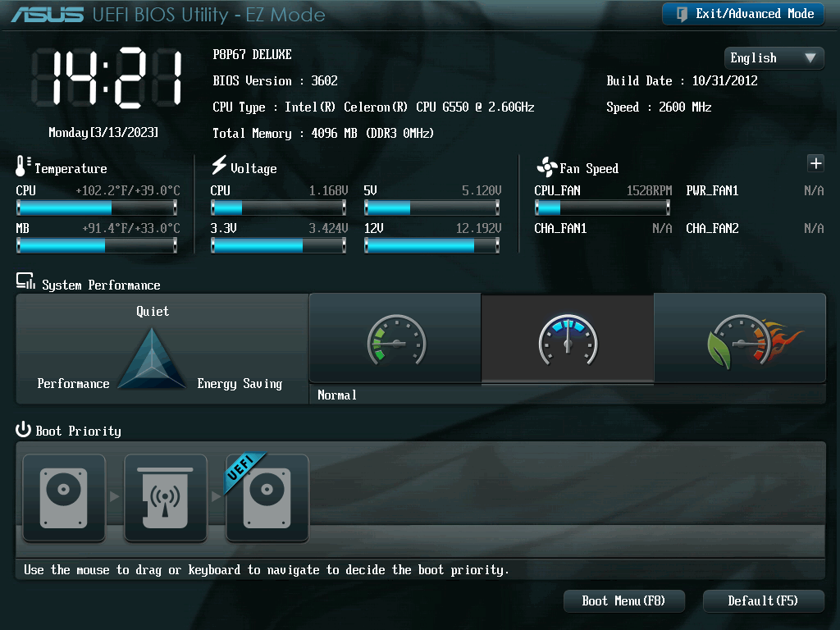Click the System Performance monitor icon

click(x=25, y=281)
